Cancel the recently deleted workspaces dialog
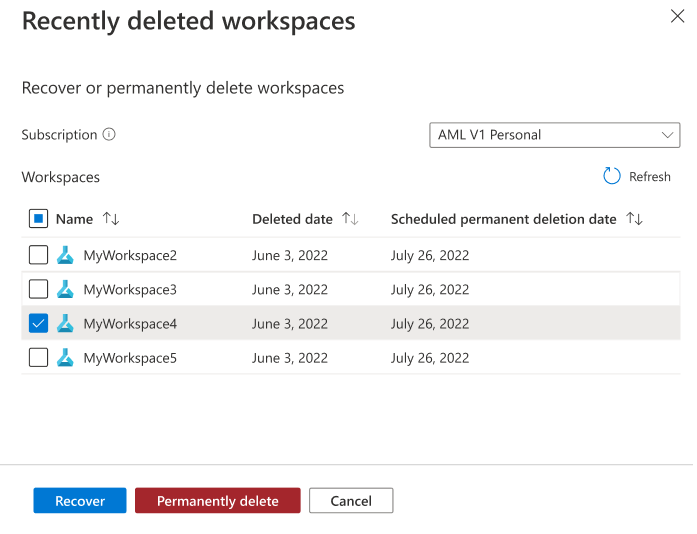 (x=350, y=501)
